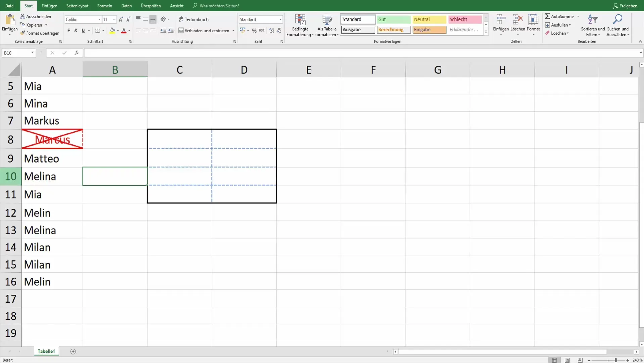Click cell A9 containing Matteo

(52, 158)
